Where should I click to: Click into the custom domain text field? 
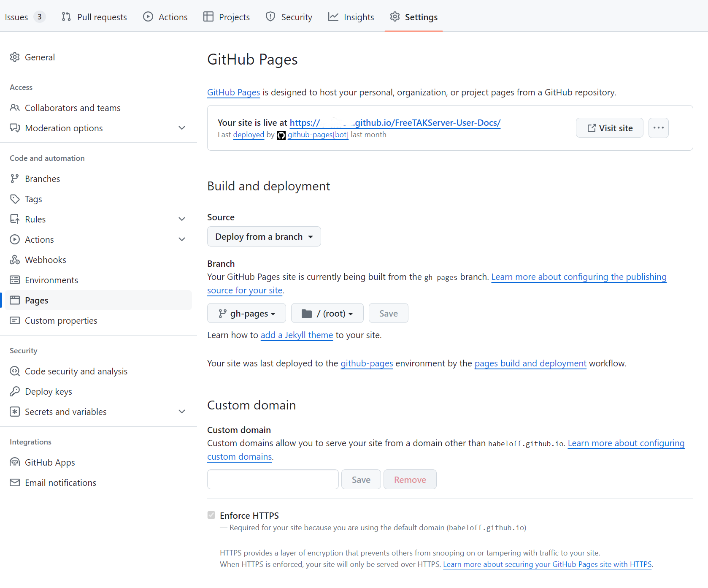(273, 480)
